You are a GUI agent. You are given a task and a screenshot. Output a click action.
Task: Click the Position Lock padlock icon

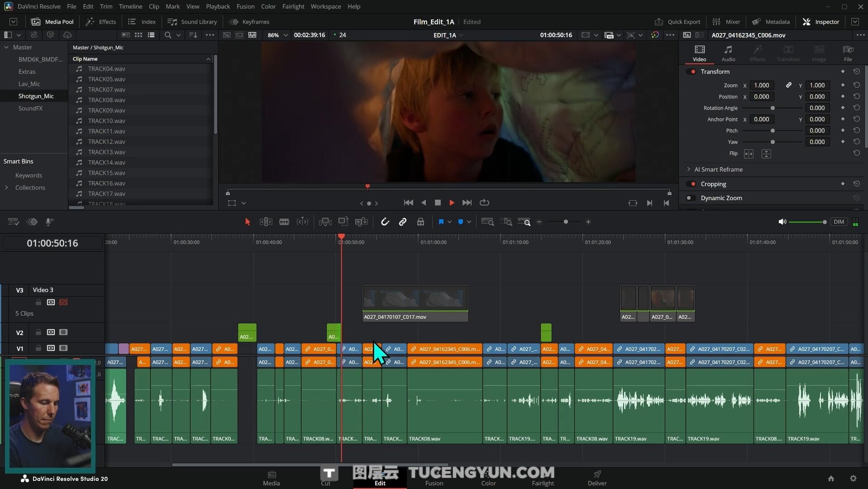pos(420,222)
